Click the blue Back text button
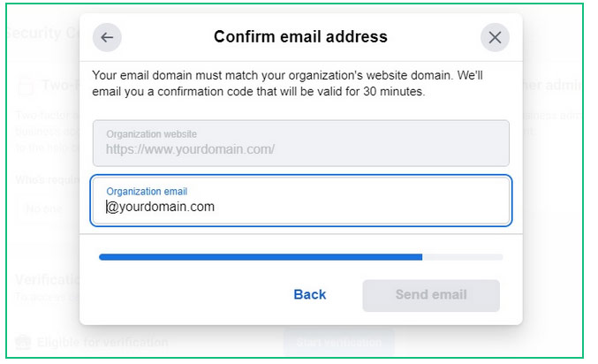Screen dimensions: 598x364 pyautogui.click(x=310, y=294)
